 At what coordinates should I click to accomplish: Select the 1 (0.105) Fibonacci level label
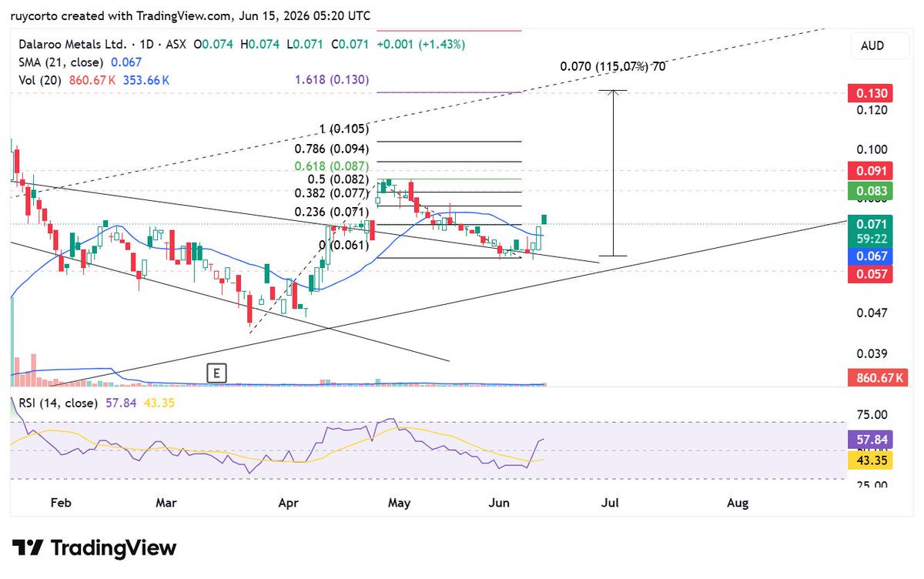[343, 129]
